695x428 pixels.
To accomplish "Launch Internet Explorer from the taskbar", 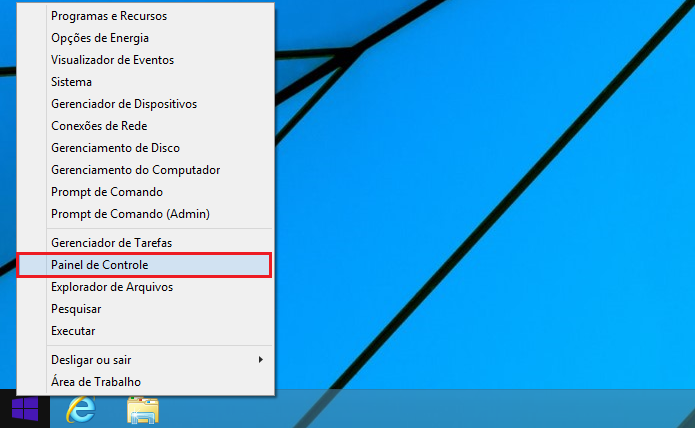I will [81, 409].
